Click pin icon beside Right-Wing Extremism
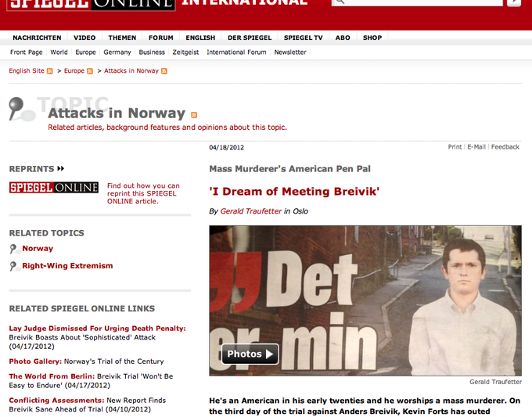This screenshot has height=417, width=532. pos(15,266)
